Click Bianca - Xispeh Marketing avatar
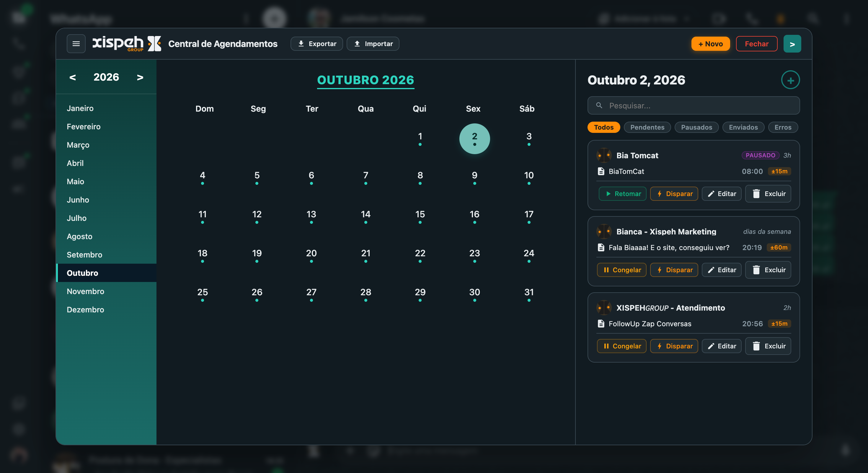The image size is (868, 473). pyautogui.click(x=604, y=231)
